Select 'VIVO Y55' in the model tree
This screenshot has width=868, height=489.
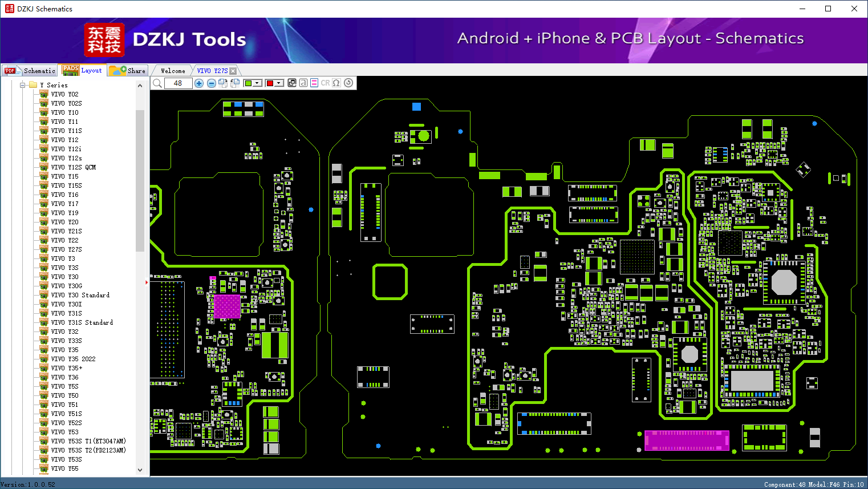click(65, 468)
